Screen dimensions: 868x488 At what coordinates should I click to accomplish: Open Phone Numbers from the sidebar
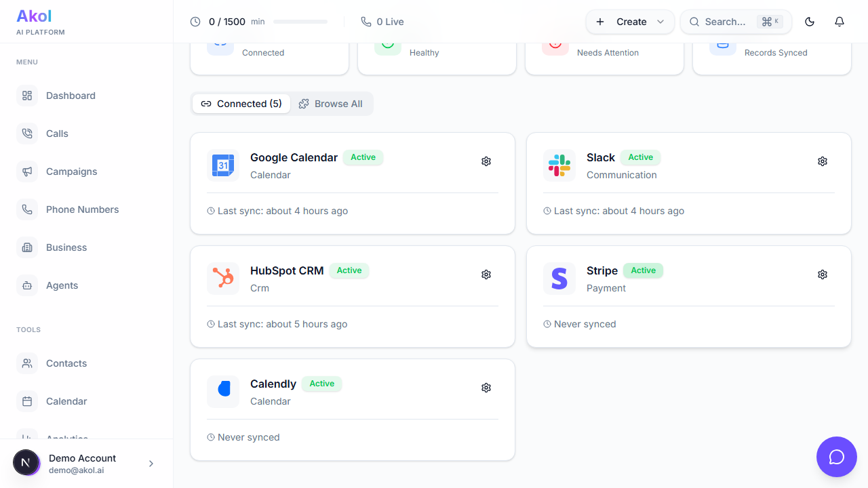[x=83, y=209]
